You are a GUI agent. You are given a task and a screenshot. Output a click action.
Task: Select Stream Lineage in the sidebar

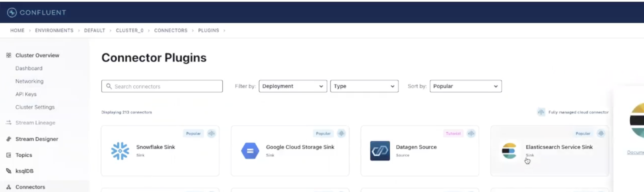(35, 123)
